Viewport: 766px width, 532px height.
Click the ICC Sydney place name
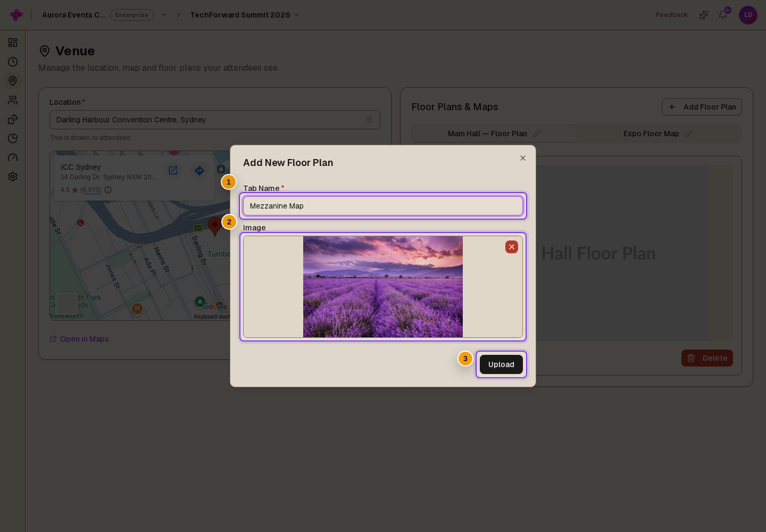pyautogui.click(x=81, y=167)
